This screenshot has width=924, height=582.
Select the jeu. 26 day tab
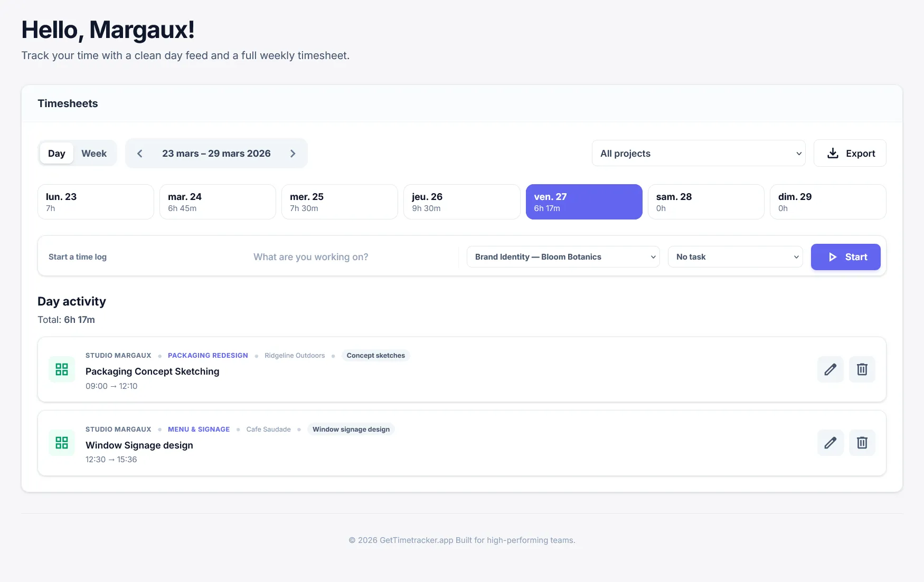coord(461,202)
